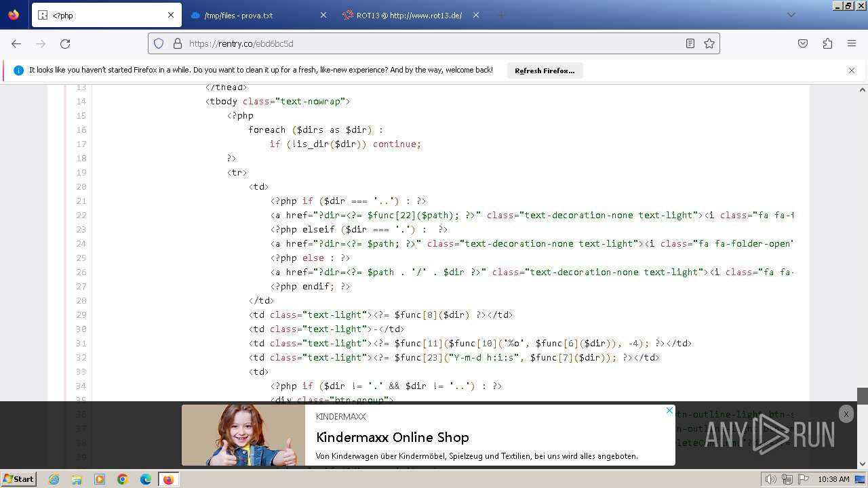
Task: Switch to the <?php tab
Action: pos(106,15)
